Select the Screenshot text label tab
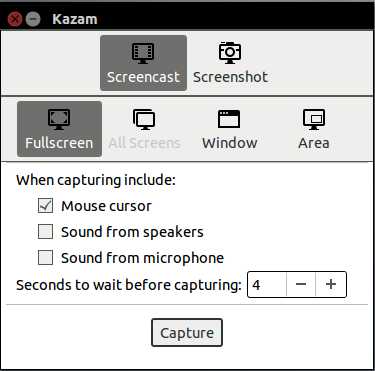Viewport: 375px width, 371px height. 230,77
